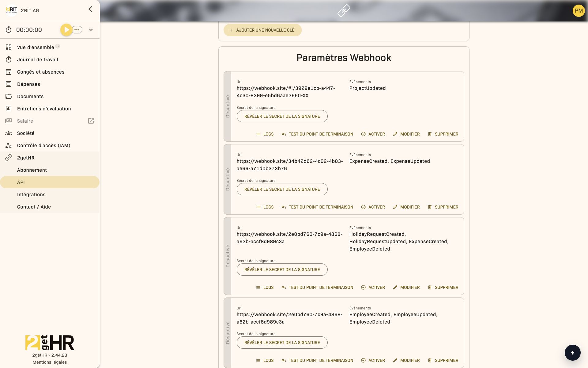Collapse the sidebar with the chevron arrow

(x=90, y=9)
